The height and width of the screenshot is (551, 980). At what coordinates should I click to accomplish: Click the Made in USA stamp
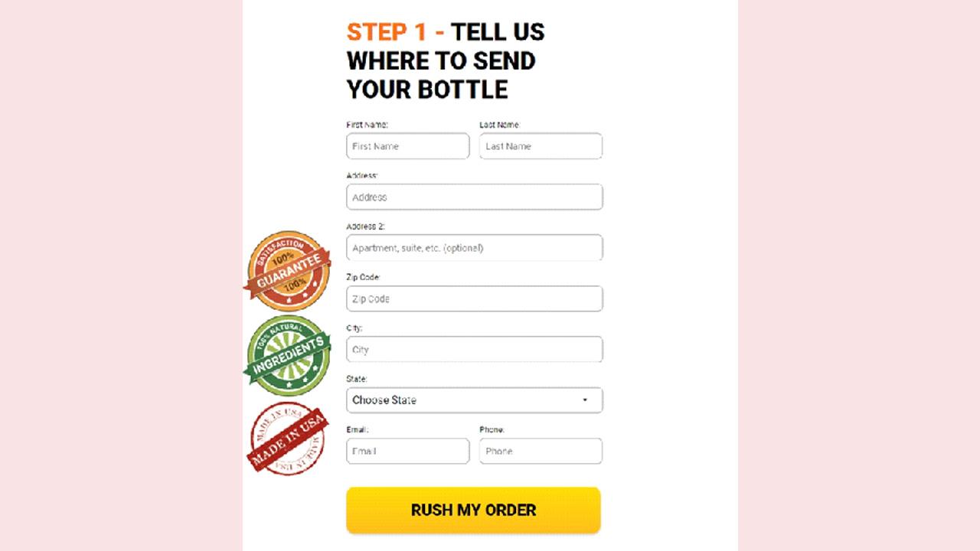(x=287, y=439)
